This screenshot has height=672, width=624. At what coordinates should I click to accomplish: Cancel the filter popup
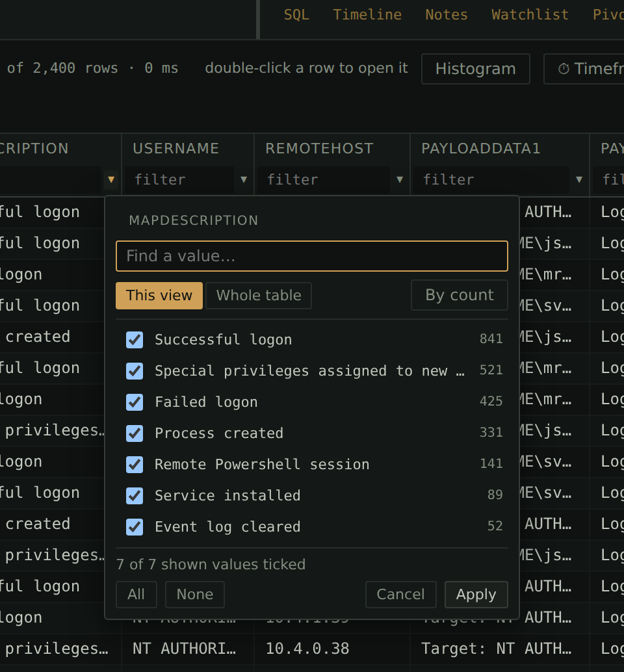[x=400, y=595]
